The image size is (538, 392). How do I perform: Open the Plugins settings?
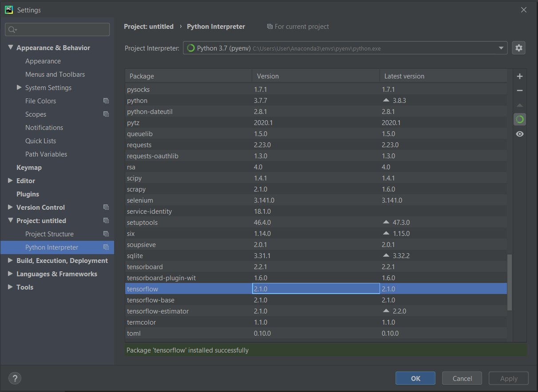pyautogui.click(x=28, y=194)
